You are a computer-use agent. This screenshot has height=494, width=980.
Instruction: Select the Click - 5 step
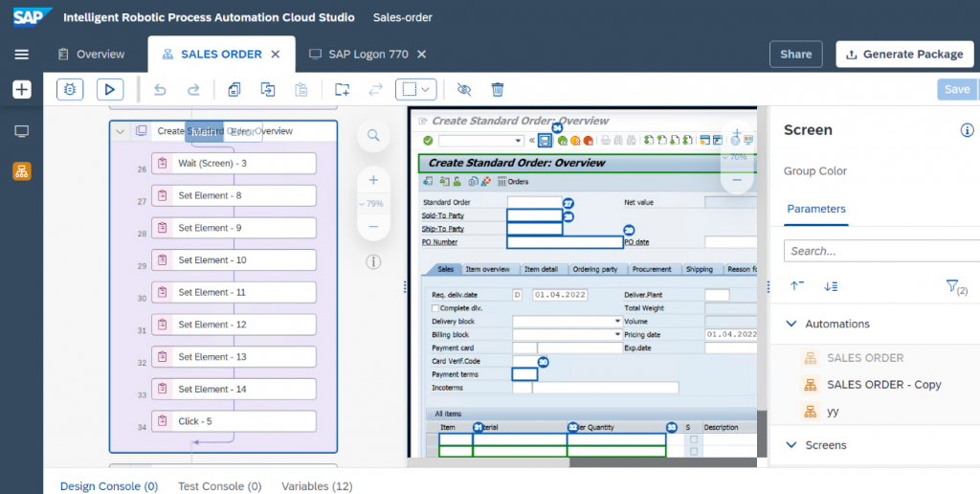coord(234,421)
